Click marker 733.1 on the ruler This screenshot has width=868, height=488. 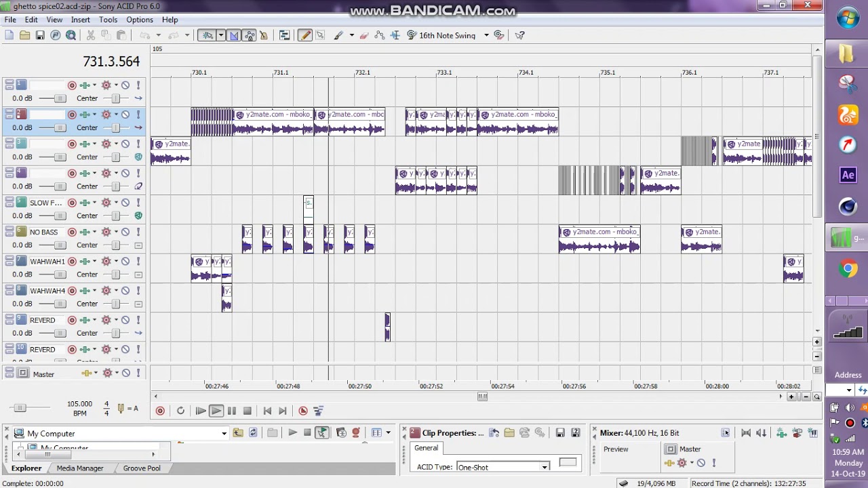445,73
